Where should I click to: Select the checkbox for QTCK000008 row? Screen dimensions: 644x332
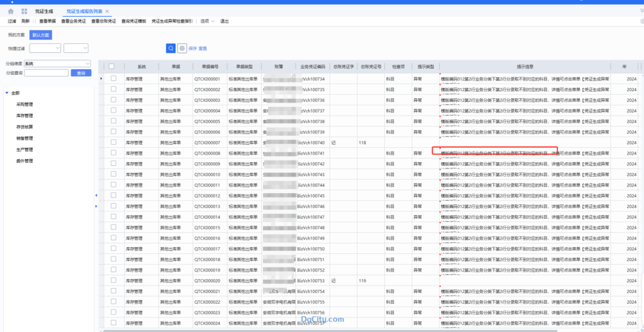pyautogui.click(x=113, y=153)
